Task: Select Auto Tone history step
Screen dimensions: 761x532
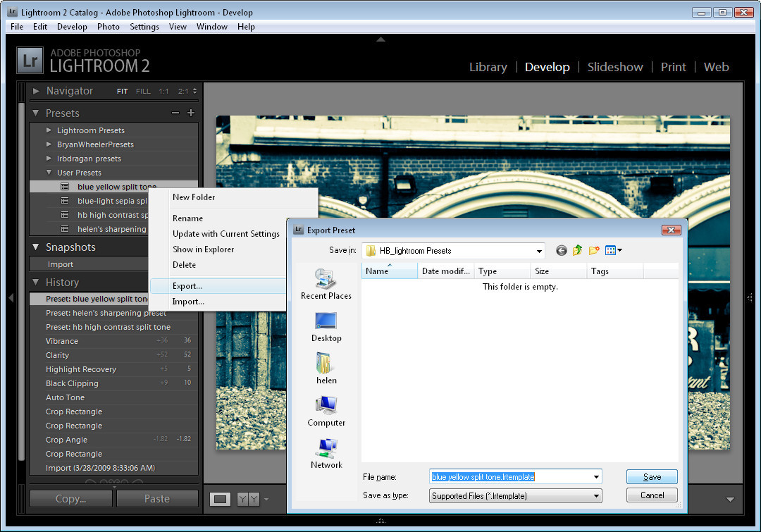Action: (x=113, y=397)
